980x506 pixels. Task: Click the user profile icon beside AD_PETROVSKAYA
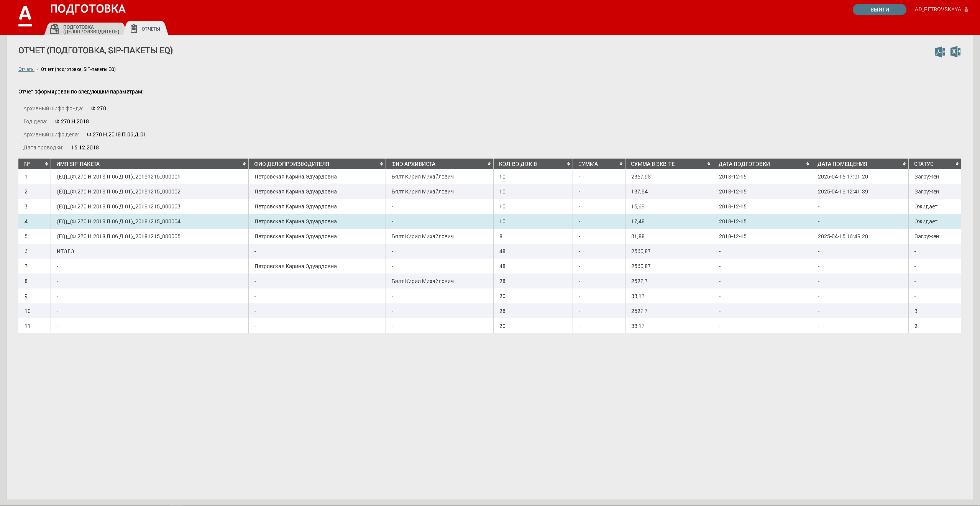click(966, 10)
